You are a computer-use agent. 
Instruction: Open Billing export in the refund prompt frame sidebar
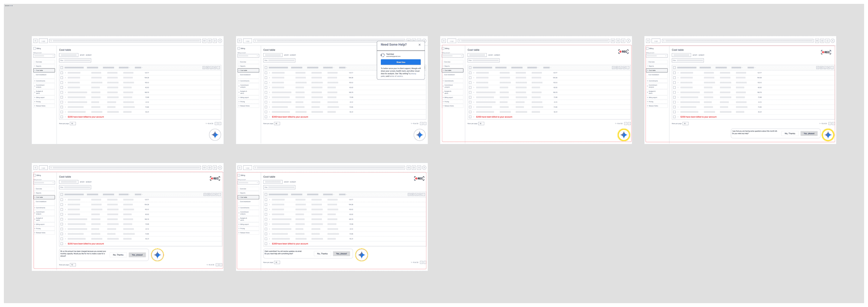tap(44, 225)
